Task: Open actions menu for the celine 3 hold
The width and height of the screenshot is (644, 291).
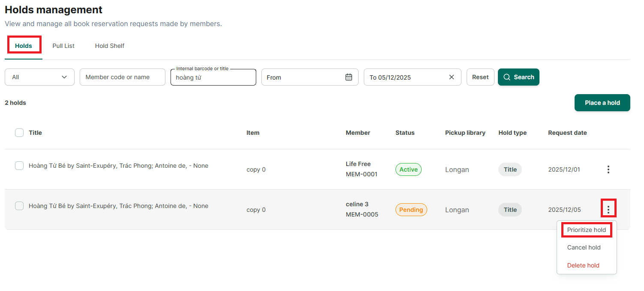Action: (x=608, y=210)
